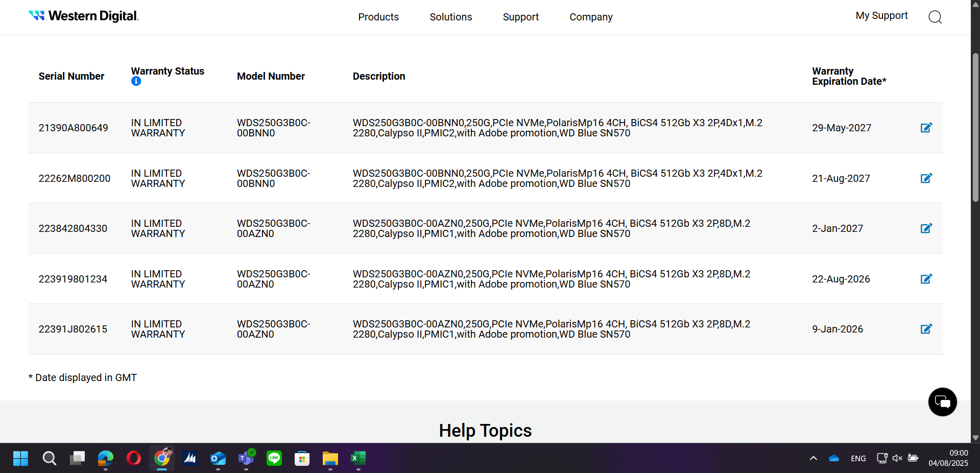Screen dimensions: 980x473
Task: Open the Cakewalk sail icon in the taskbar
Action: tap(190, 458)
